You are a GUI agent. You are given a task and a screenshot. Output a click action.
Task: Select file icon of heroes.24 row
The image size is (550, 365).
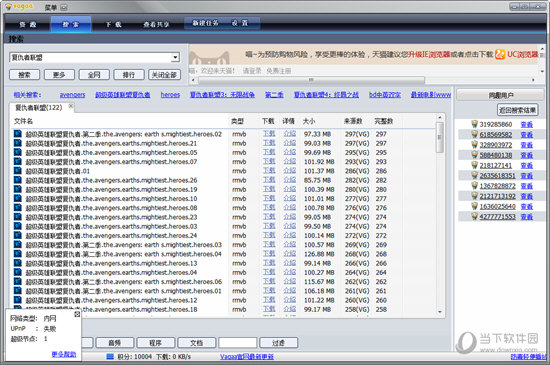tap(18, 235)
